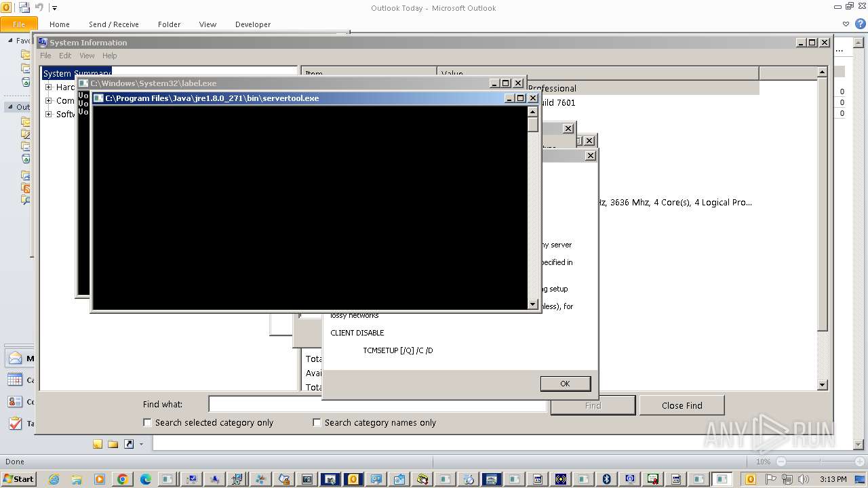
Task: Click Close Find button
Action: [682, 405]
